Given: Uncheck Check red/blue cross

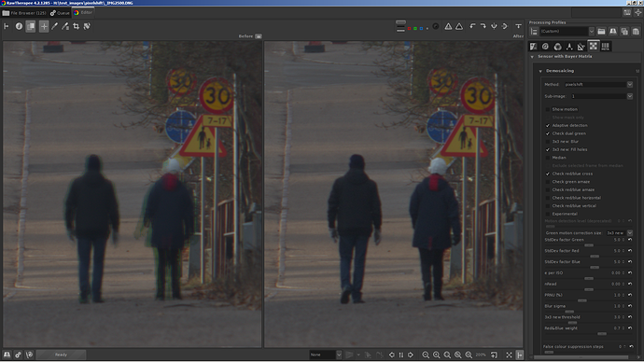Looking at the screenshot, I should [548, 174].
